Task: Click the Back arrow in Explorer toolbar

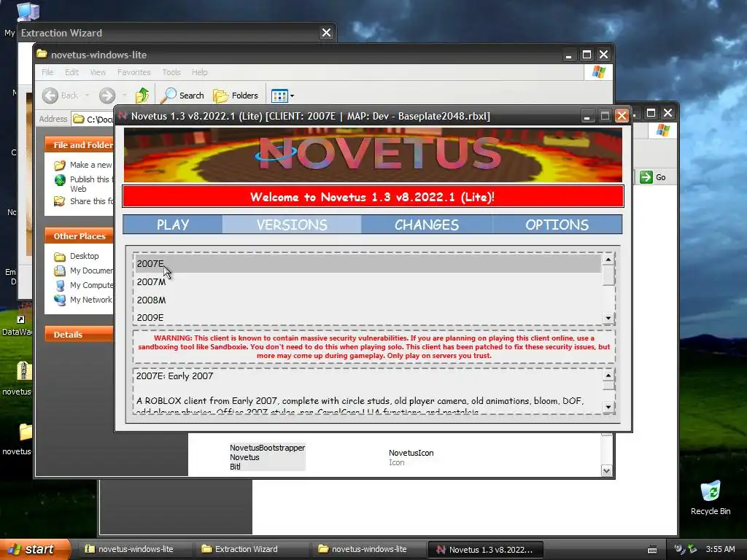Action: click(50, 96)
